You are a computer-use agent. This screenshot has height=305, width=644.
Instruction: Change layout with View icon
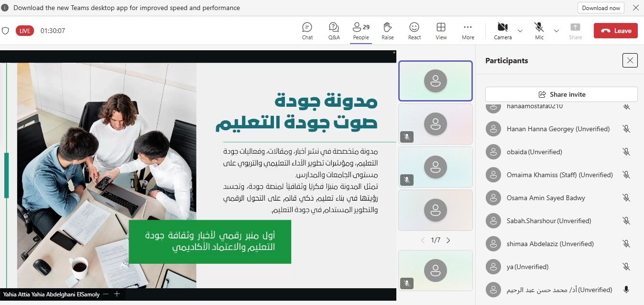441,31
